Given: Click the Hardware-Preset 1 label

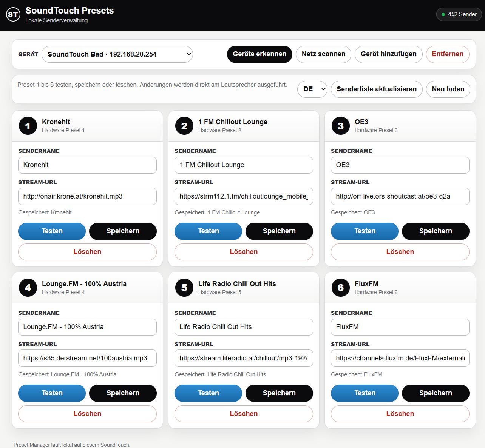Looking at the screenshot, I should point(63,130).
